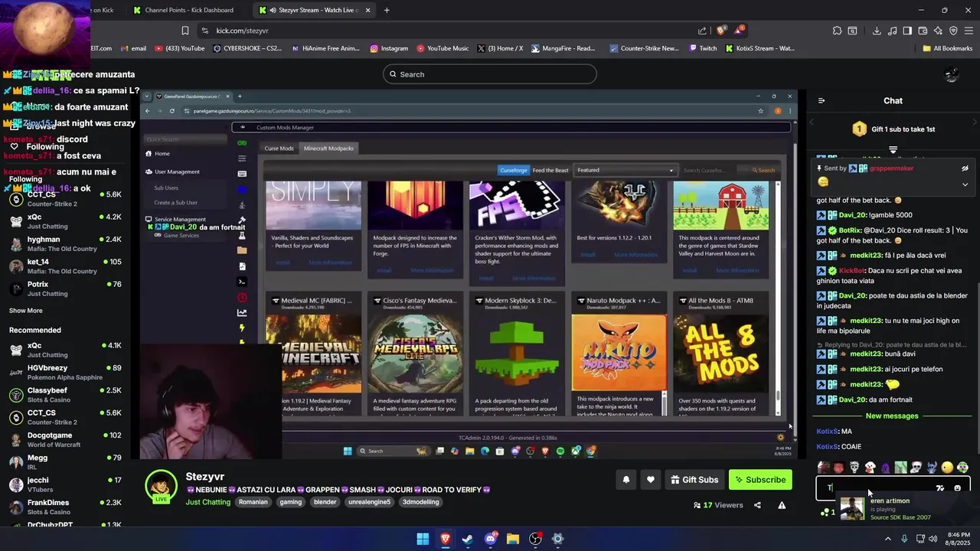
Task: Open File Explorer from taskbar
Action: 512,539
